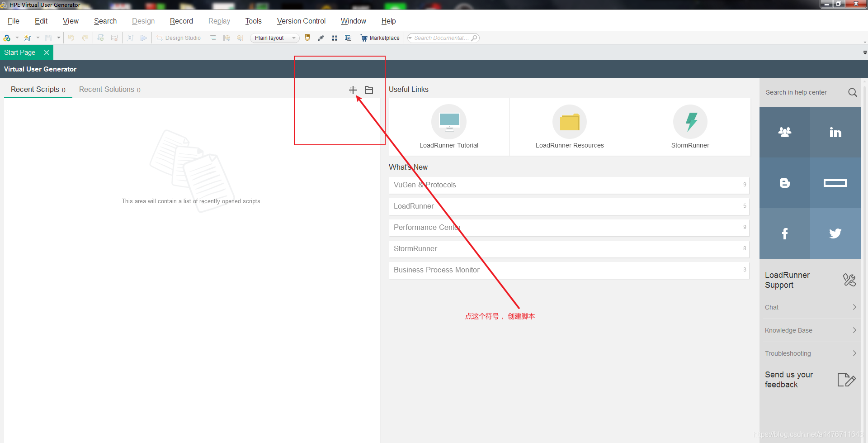
Task: Expand the dropdown arrow beside add script icon
Action: [38, 38]
